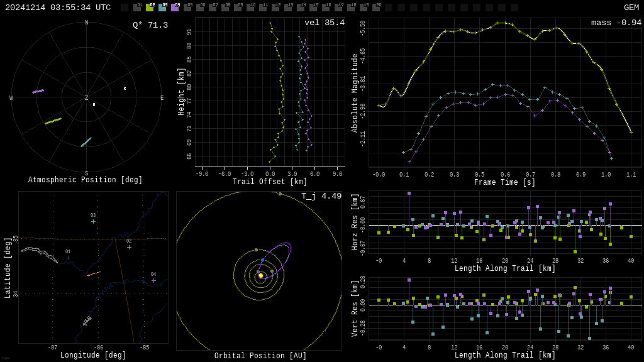Screen dimensions: 644x362
Task: Click the R marker in sky plot
Action: click(x=125, y=89)
